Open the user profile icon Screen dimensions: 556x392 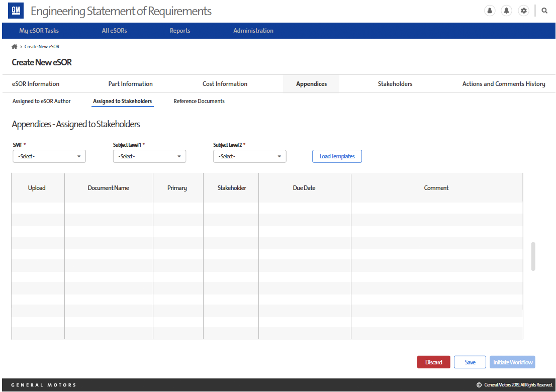pos(490,11)
